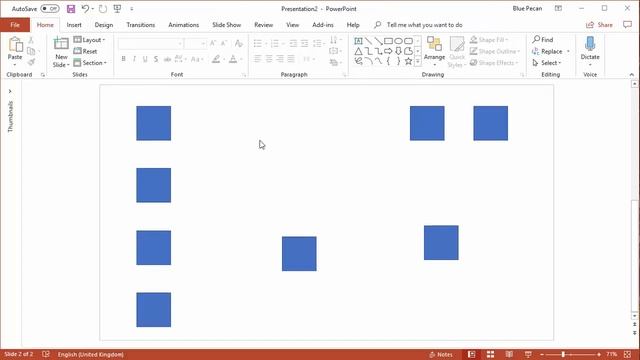Toggle Underline formatting

145,59
